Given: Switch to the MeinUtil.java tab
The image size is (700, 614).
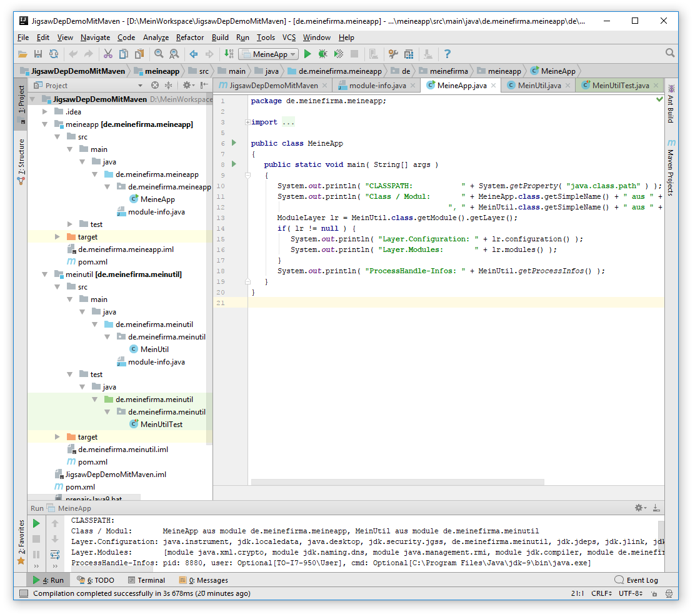Looking at the screenshot, I should click(x=539, y=85).
